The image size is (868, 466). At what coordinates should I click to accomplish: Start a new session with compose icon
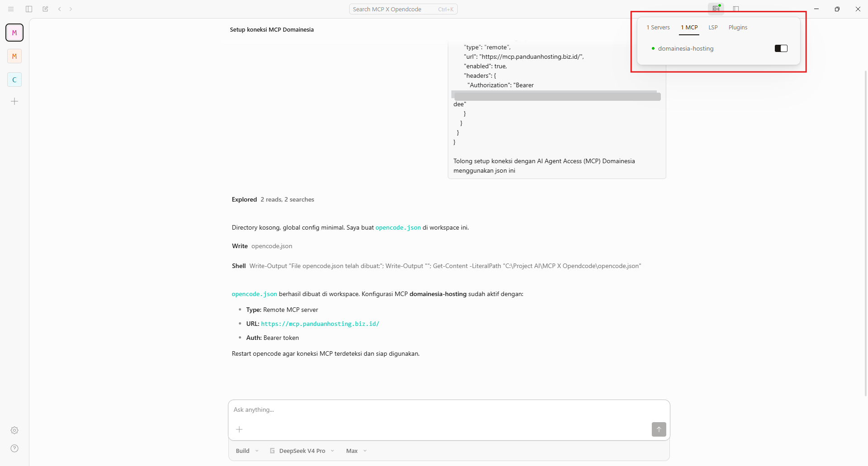point(45,9)
